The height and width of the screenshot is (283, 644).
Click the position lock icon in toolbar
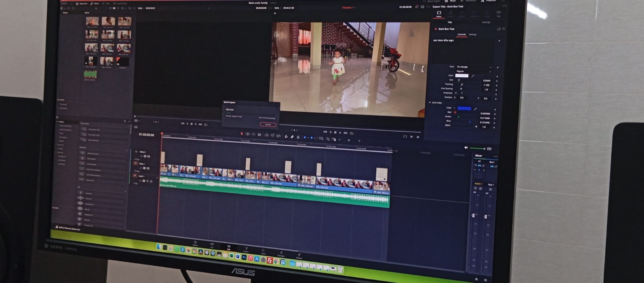[298, 137]
